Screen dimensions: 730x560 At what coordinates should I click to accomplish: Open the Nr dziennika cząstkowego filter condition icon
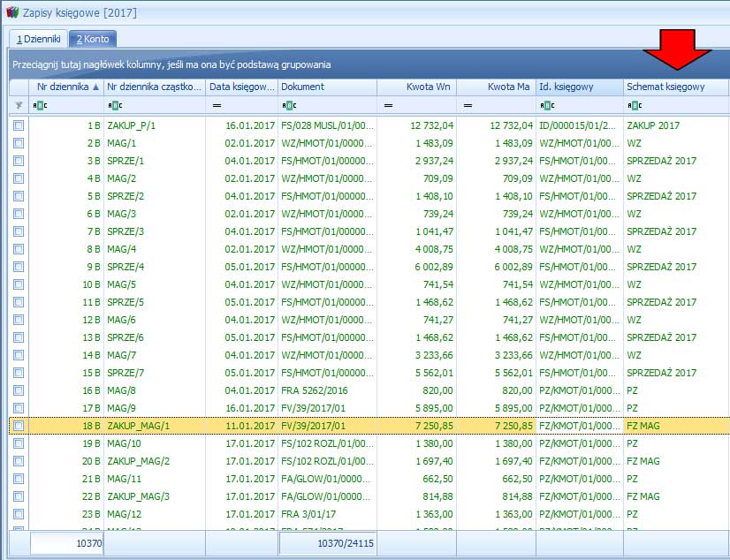pyautogui.click(x=115, y=106)
